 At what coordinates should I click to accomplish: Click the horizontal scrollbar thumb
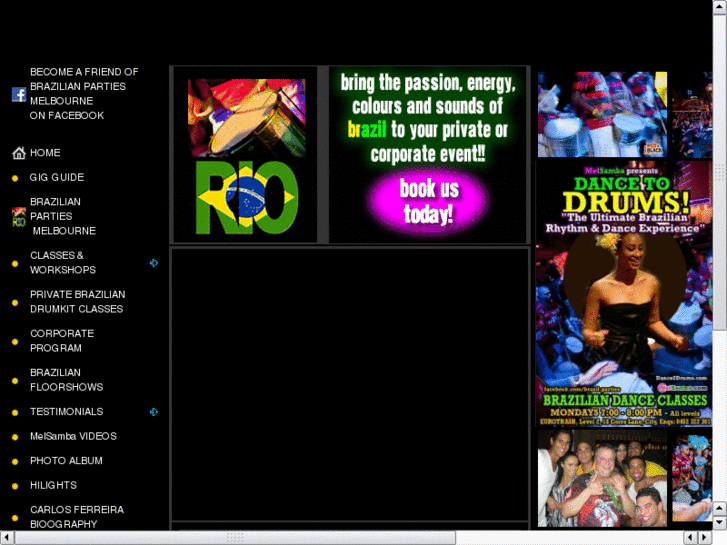236,538
